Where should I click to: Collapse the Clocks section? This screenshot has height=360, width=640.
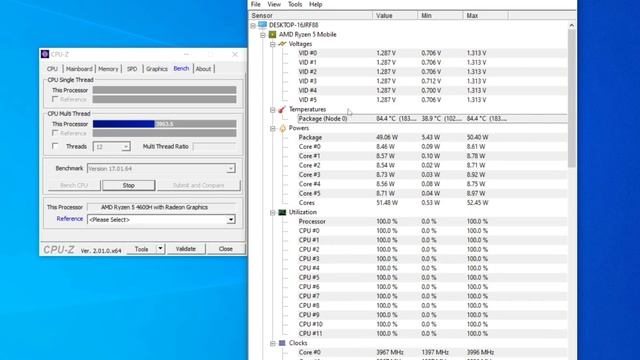[273, 344]
